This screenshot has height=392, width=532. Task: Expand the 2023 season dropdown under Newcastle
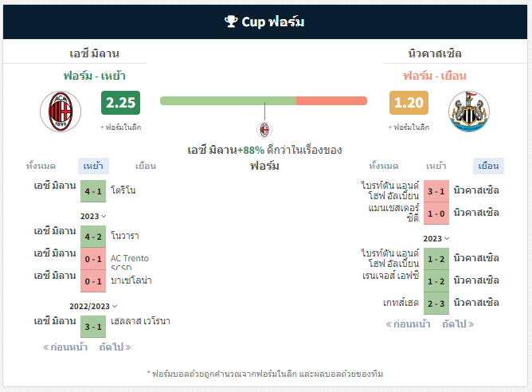[x=436, y=238]
